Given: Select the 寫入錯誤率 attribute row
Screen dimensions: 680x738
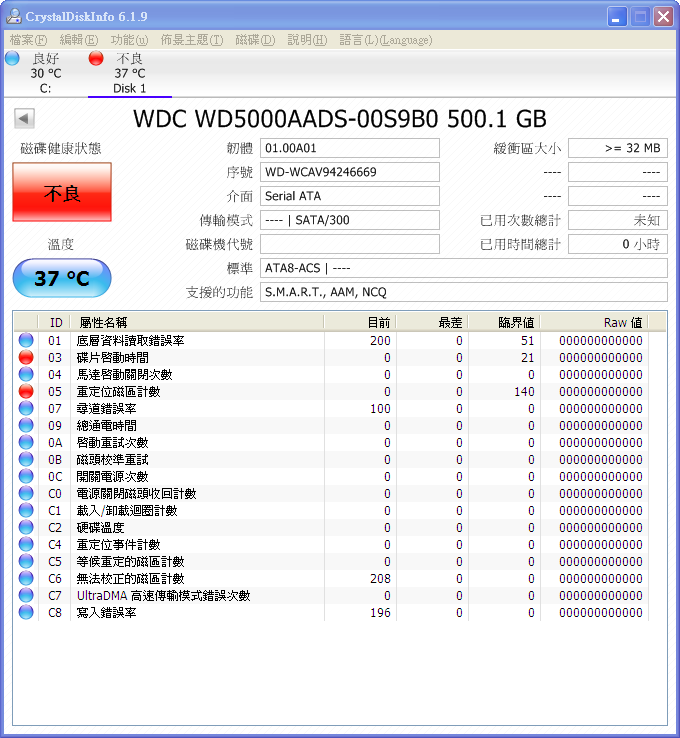Looking at the screenshot, I should pyautogui.click(x=331, y=612).
